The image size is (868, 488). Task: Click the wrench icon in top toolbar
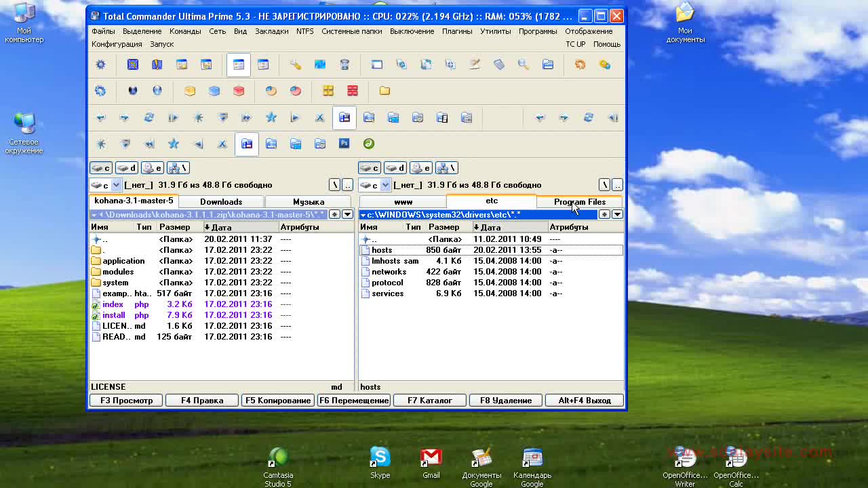tap(296, 65)
